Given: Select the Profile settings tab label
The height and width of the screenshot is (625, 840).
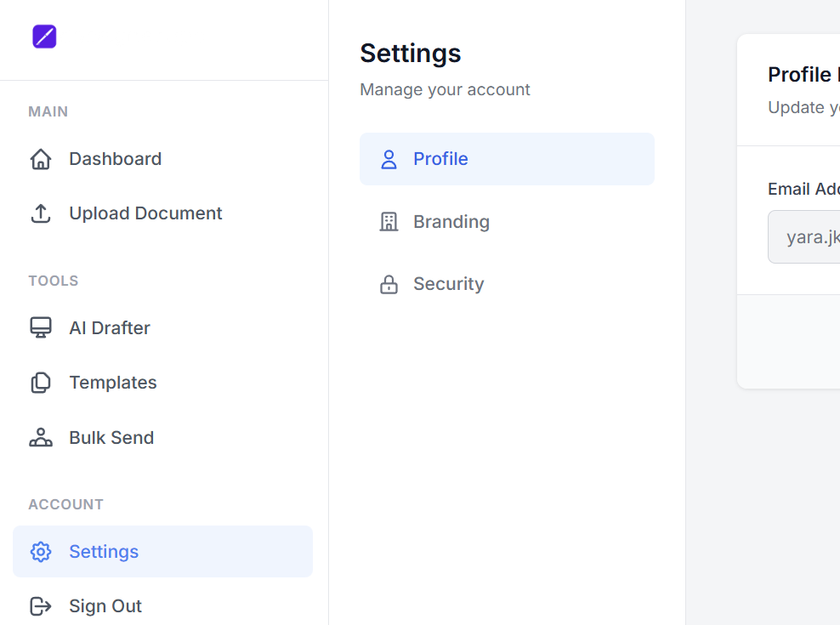Looking at the screenshot, I should [440, 159].
